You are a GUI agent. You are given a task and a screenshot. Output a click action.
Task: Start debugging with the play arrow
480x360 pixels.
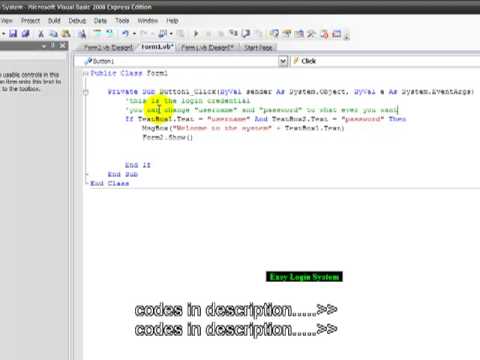196,34
